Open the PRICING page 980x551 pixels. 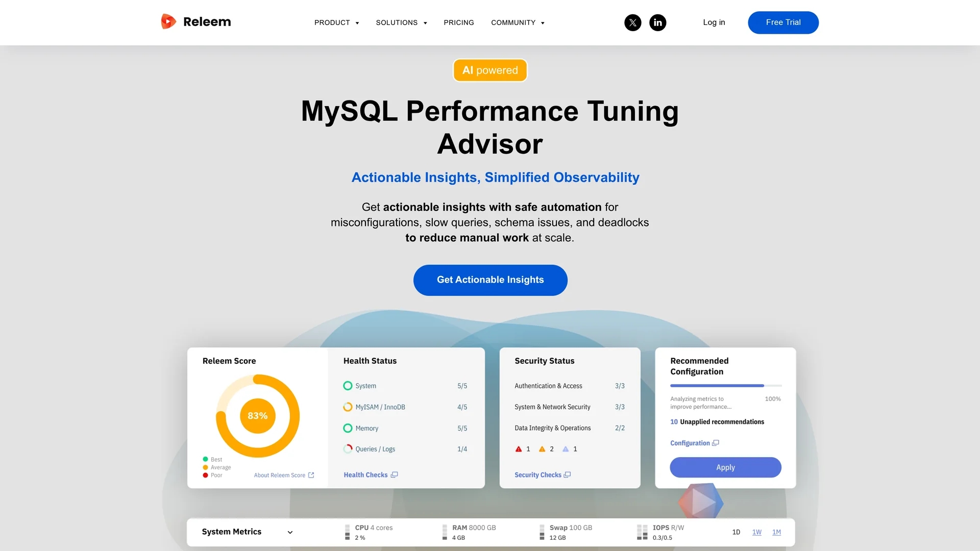(x=459, y=22)
